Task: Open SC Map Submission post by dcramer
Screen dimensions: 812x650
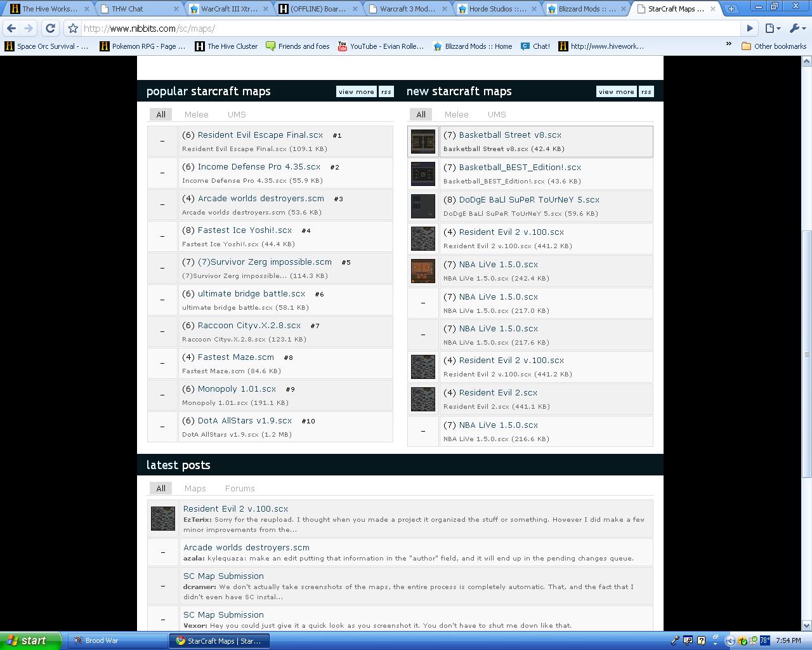Action: click(223, 576)
